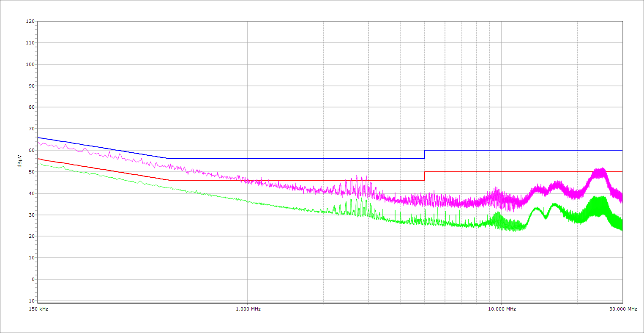The image size is (644, 333).
Task: Click the 1.000 MHz x-axis label
Action: (x=248, y=309)
